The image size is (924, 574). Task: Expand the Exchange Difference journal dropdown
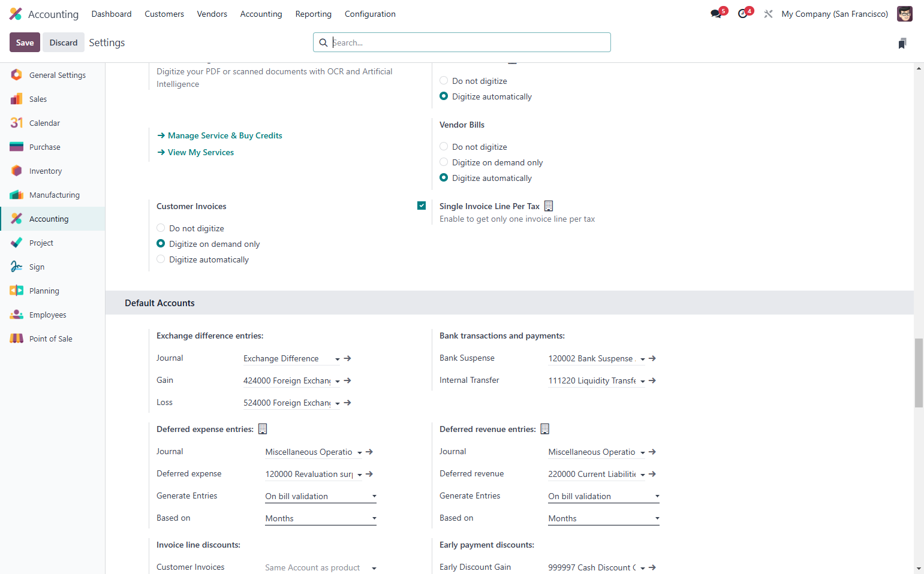coord(338,359)
